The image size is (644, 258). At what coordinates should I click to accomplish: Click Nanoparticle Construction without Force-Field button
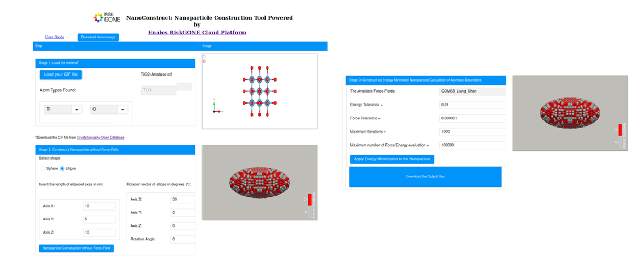[76, 248]
